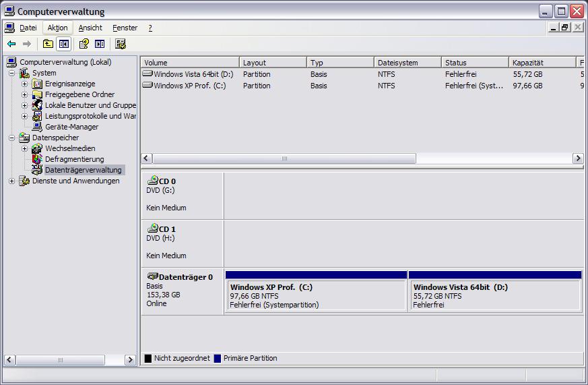Select the Windows Vista 64bit (D:) partition block
588x385 pixels.
click(495, 291)
